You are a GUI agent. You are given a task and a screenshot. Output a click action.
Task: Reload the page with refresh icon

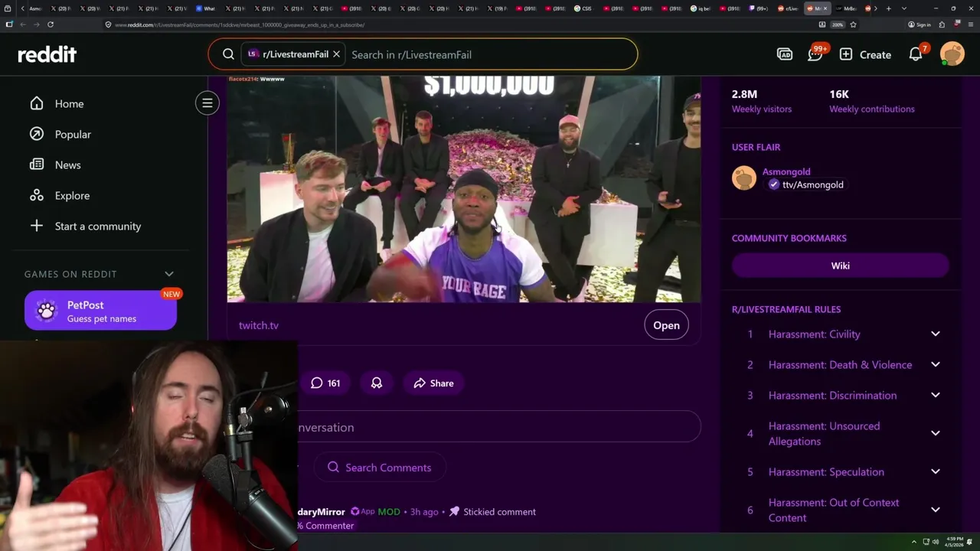point(51,24)
